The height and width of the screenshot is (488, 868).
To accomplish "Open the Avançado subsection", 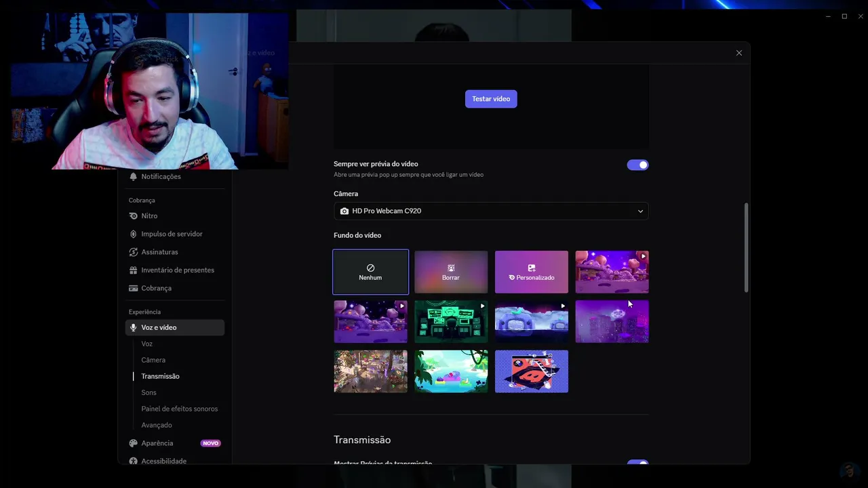I will [157, 425].
